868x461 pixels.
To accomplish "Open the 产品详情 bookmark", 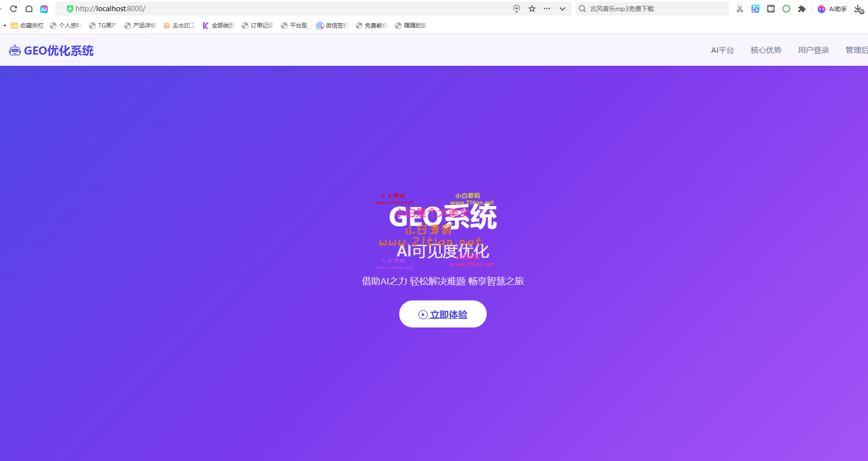I will [140, 26].
